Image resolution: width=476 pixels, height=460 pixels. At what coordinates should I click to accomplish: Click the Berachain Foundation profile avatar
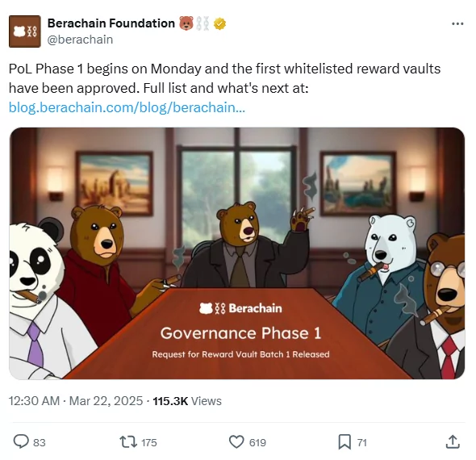[24, 31]
